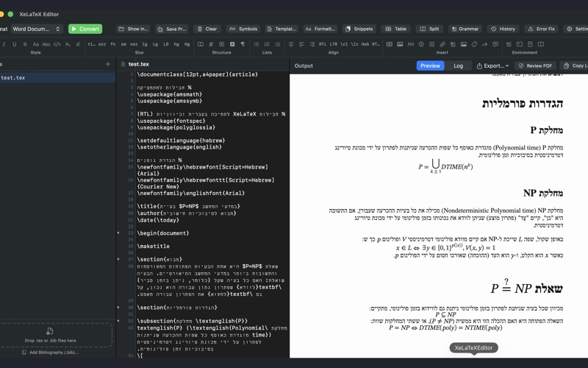Apply superscript style icon

point(78,44)
